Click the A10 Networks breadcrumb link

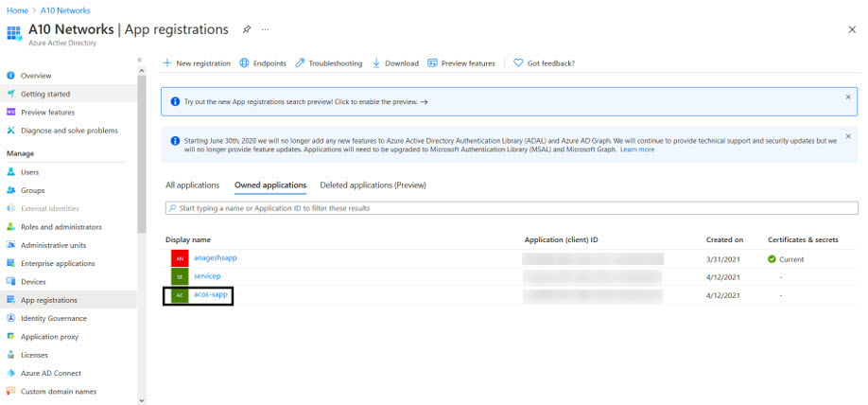[65, 10]
